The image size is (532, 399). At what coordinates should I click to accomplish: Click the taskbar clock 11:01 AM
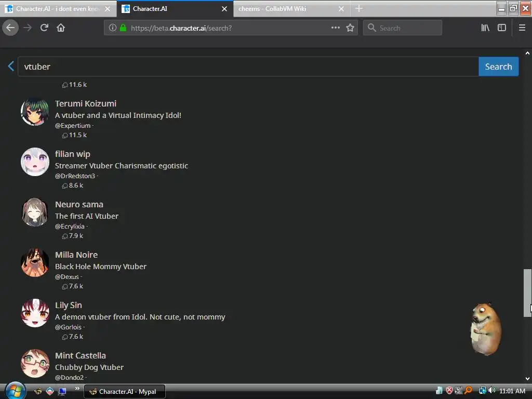point(512,391)
